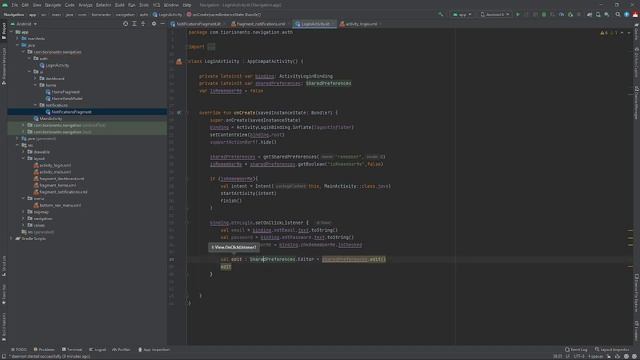Open the Problems tool window button
This screenshot has width=640, height=360.
[x=44, y=349]
